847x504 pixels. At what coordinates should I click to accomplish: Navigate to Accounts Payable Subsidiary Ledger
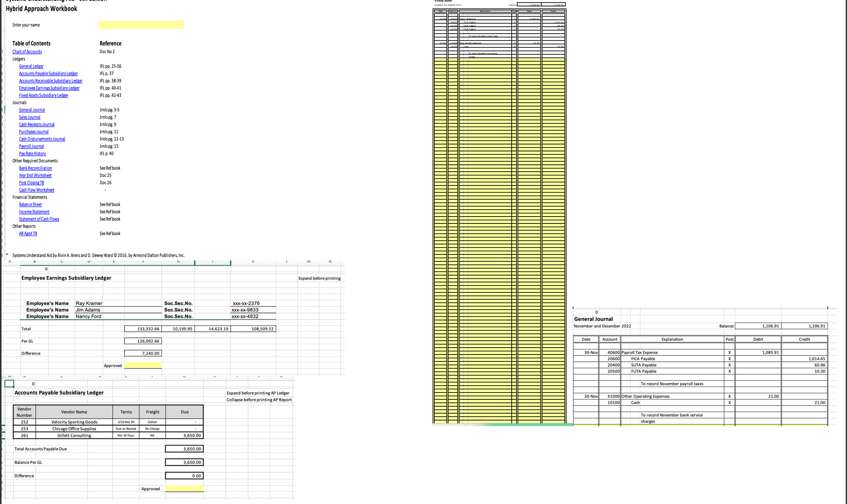tap(48, 73)
